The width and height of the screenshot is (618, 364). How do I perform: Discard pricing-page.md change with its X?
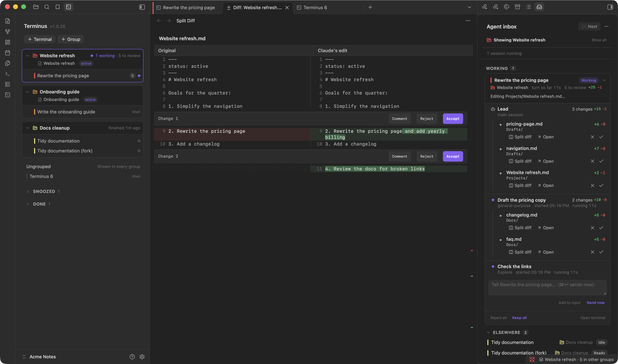592,137
